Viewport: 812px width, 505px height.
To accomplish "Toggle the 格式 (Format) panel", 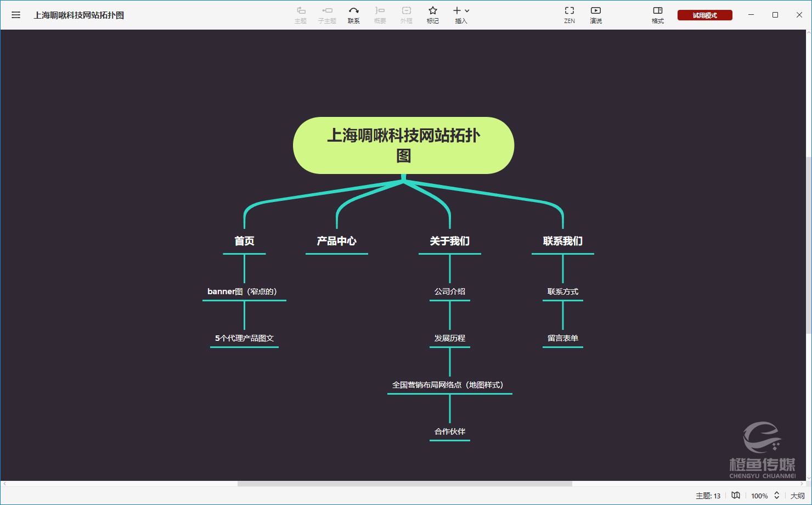I will (658, 15).
